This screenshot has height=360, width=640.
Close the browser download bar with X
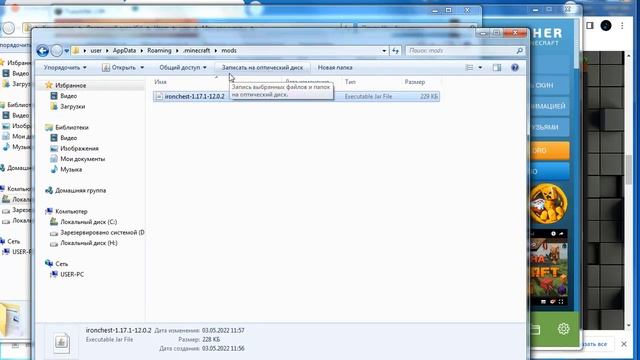coord(624,344)
